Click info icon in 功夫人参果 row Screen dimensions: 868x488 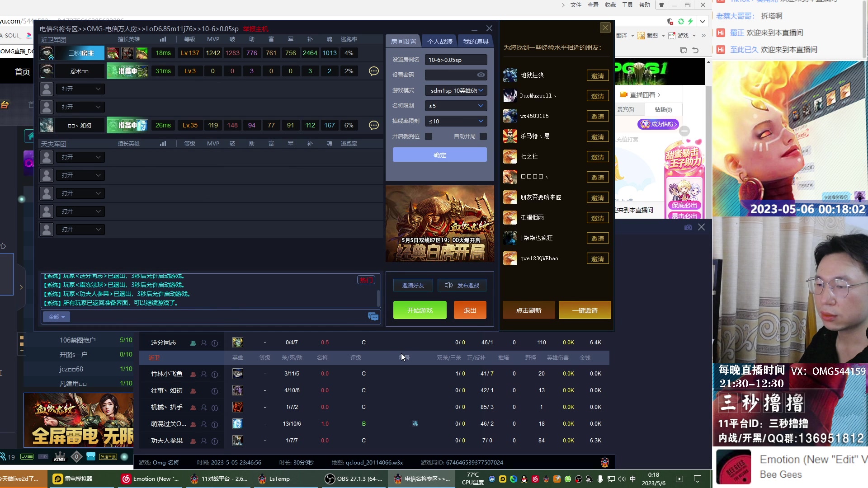[x=215, y=441]
